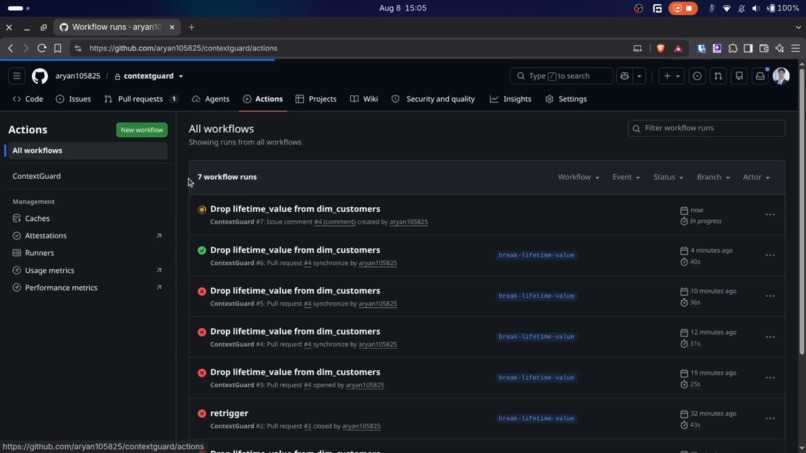Click break-lifetime-value branch label on run #6
This screenshot has height=453, width=806.
point(536,256)
